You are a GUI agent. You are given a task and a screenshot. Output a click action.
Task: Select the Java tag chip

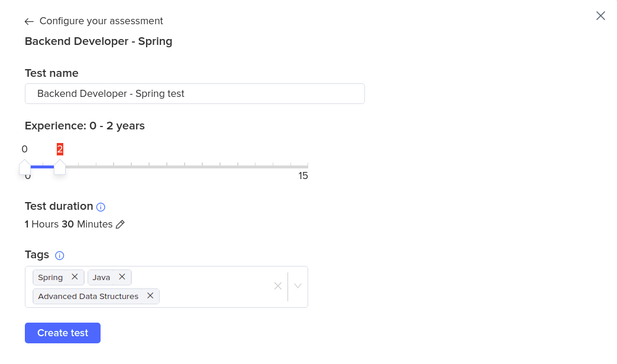click(101, 277)
